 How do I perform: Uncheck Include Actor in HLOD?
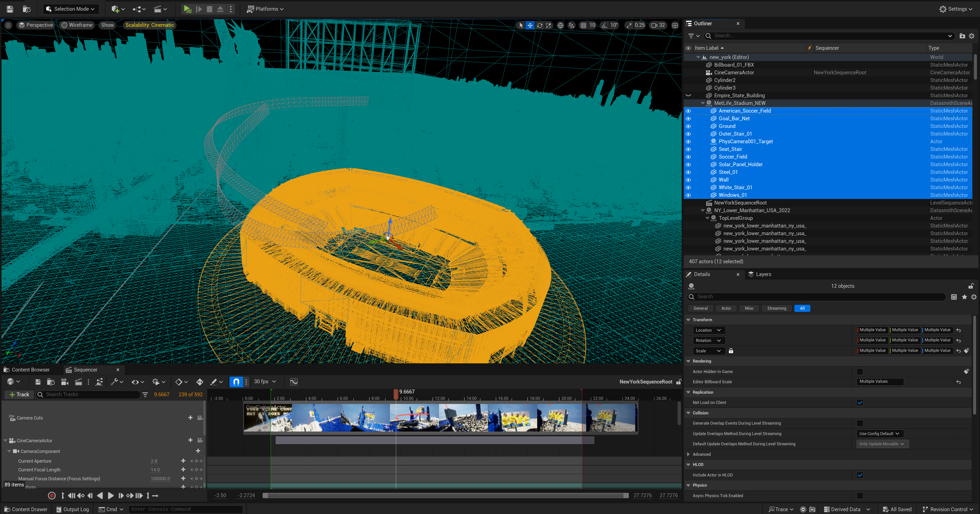click(859, 475)
